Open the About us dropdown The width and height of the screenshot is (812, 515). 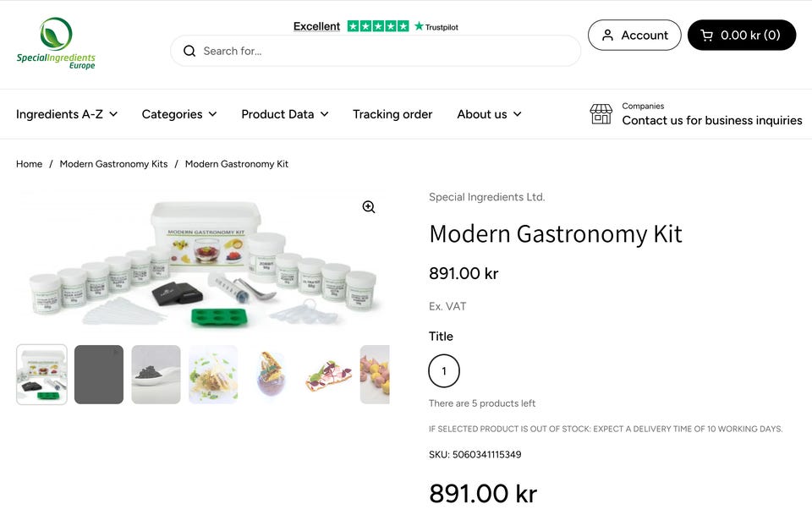click(489, 114)
